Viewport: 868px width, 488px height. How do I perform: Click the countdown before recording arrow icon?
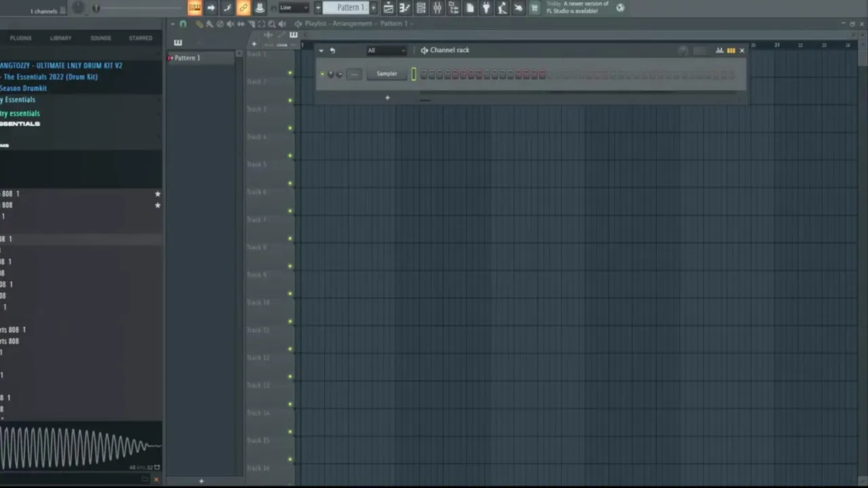pyautogui.click(x=211, y=7)
